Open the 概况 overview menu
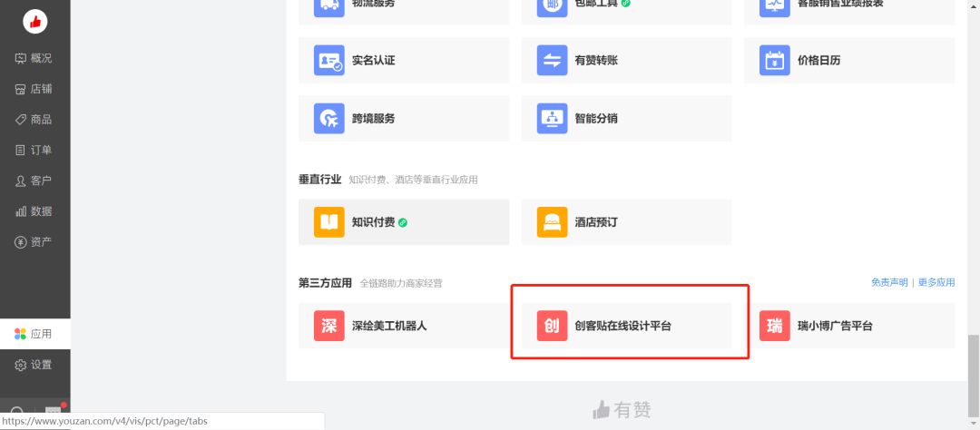 35,58
